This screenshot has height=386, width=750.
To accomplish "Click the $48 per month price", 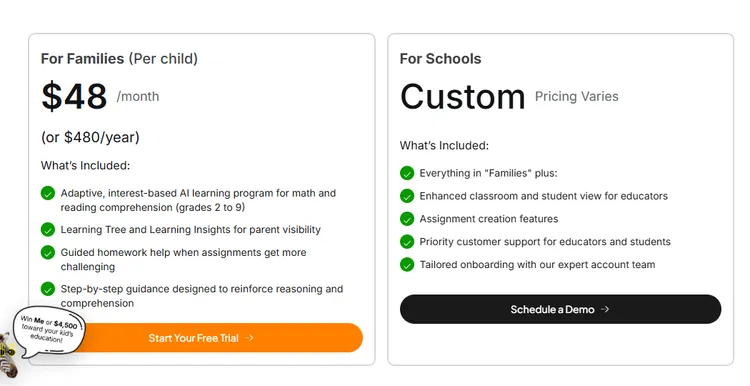I will pos(100,97).
